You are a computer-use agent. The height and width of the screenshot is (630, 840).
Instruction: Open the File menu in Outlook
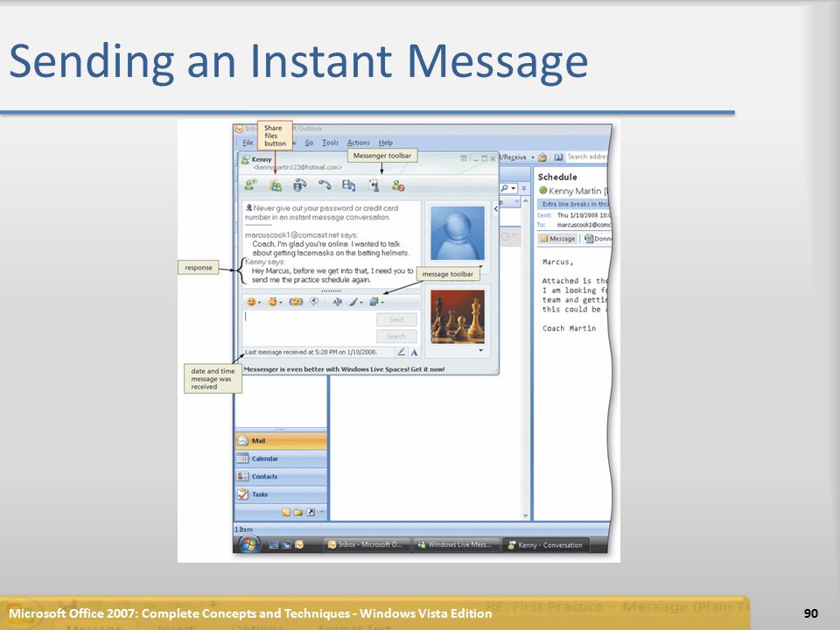(x=248, y=143)
